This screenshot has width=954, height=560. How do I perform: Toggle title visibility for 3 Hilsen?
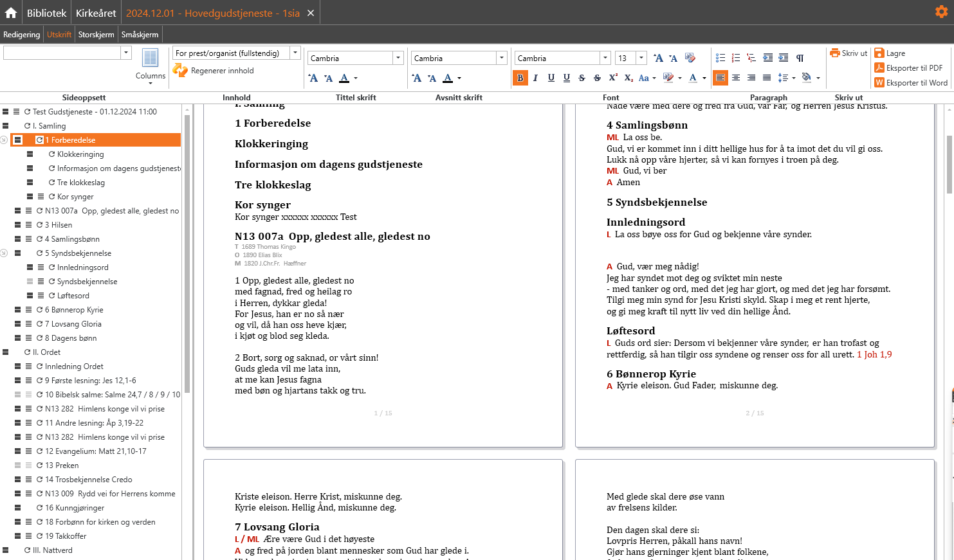click(x=18, y=225)
